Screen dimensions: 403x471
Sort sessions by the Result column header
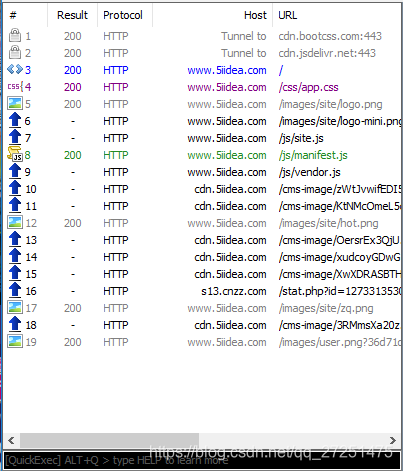72,15
